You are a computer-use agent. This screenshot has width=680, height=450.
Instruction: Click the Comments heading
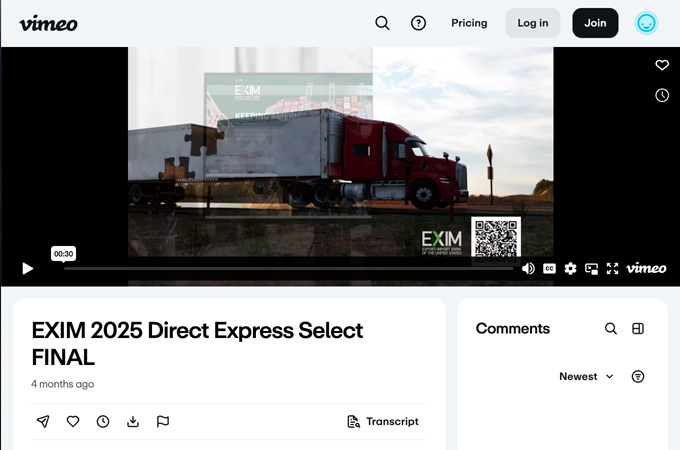pyautogui.click(x=513, y=329)
